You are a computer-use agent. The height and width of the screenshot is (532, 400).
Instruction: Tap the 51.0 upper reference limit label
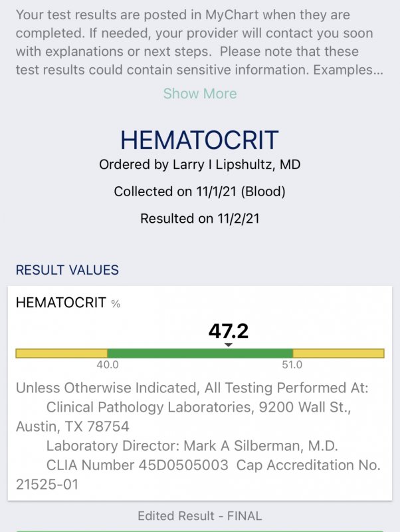[x=292, y=365]
